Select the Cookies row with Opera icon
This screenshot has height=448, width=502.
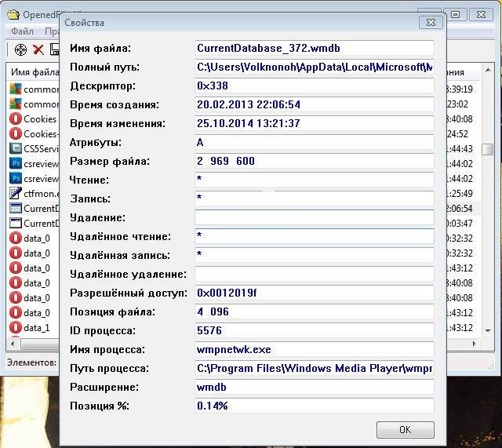click(33, 118)
